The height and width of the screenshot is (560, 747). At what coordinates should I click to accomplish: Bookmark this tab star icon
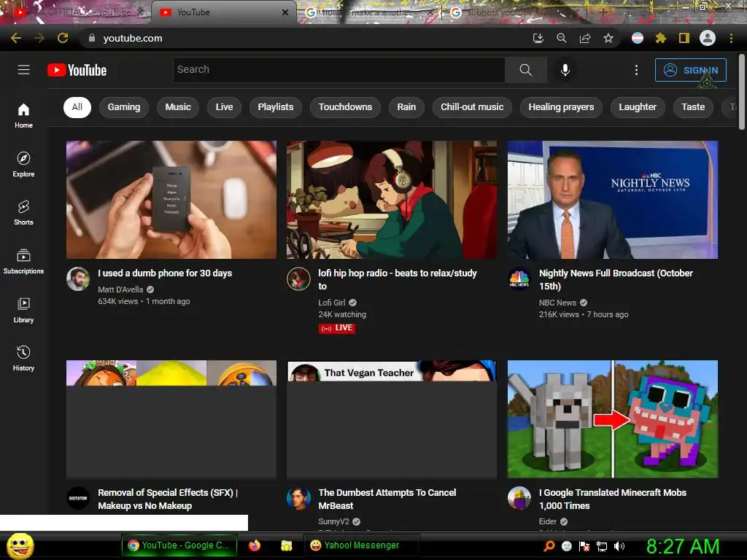[x=608, y=38]
